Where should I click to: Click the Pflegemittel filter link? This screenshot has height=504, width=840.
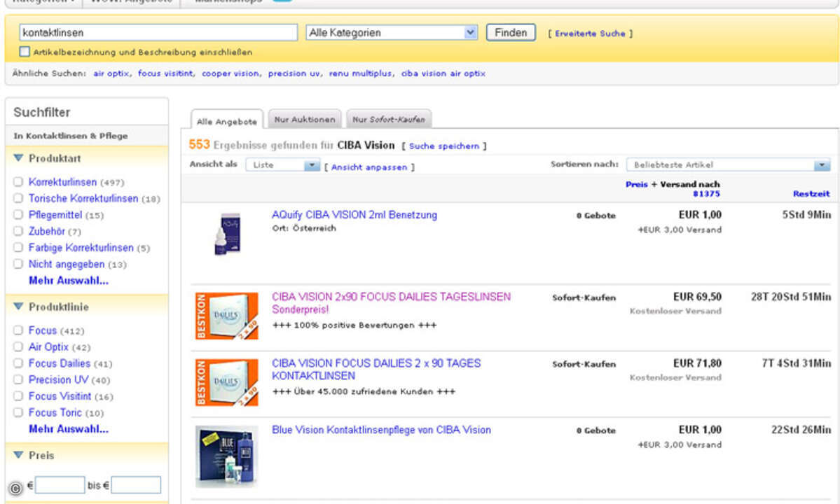(x=55, y=215)
